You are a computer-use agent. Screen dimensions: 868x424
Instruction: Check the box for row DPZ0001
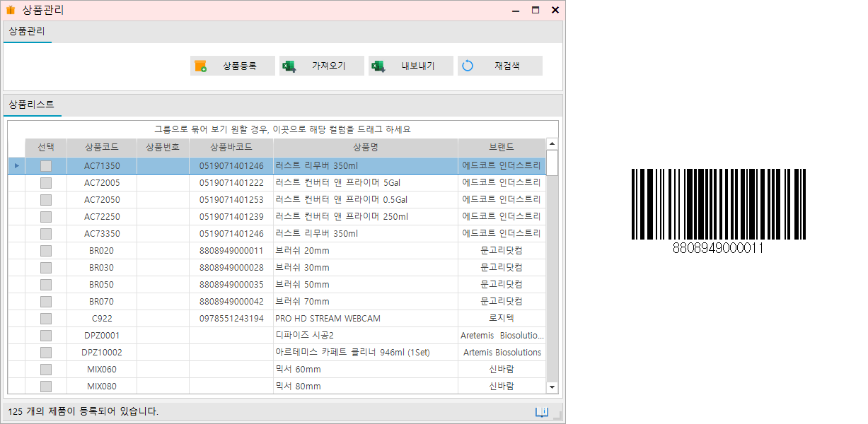click(46, 336)
